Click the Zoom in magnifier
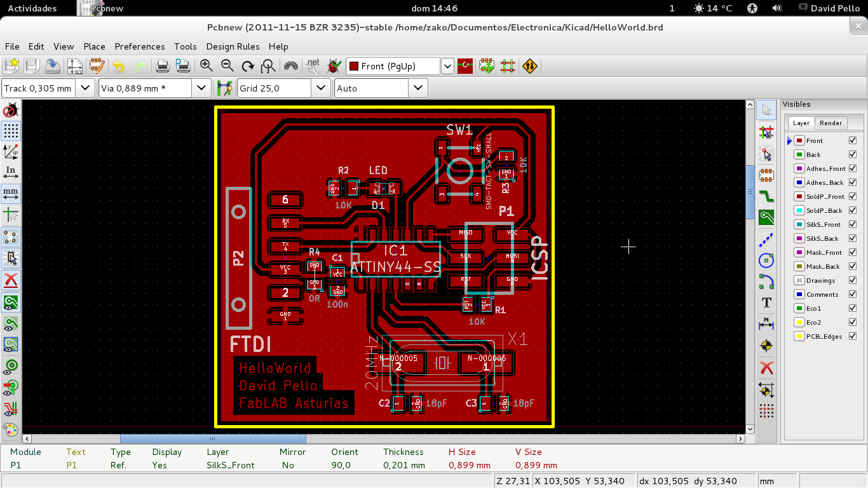This screenshot has height=488, width=868. (206, 65)
